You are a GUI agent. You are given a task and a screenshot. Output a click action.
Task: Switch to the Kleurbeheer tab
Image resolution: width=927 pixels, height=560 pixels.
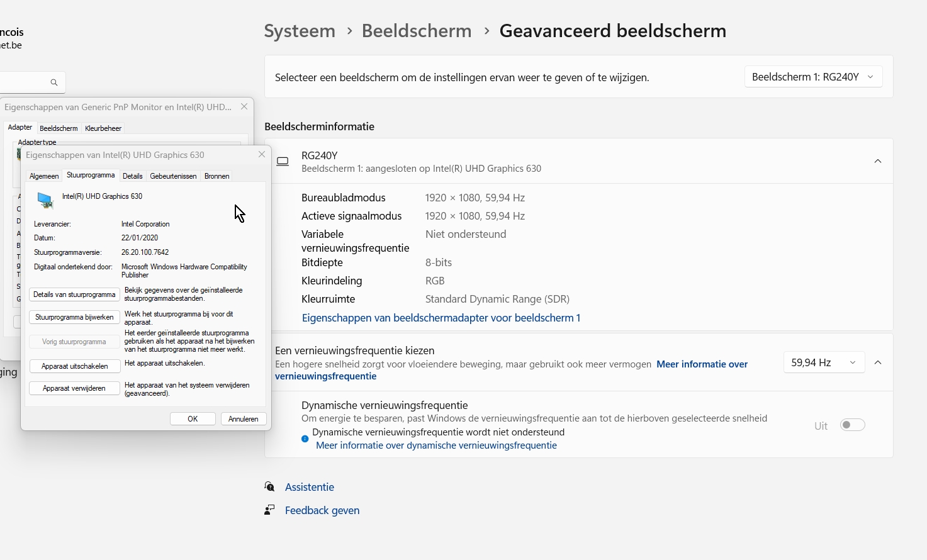(x=103, y=128)
